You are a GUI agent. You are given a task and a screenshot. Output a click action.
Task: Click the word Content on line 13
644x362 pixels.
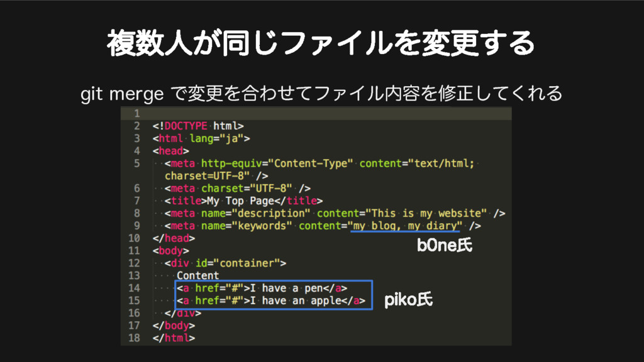[x=198, y=276]
